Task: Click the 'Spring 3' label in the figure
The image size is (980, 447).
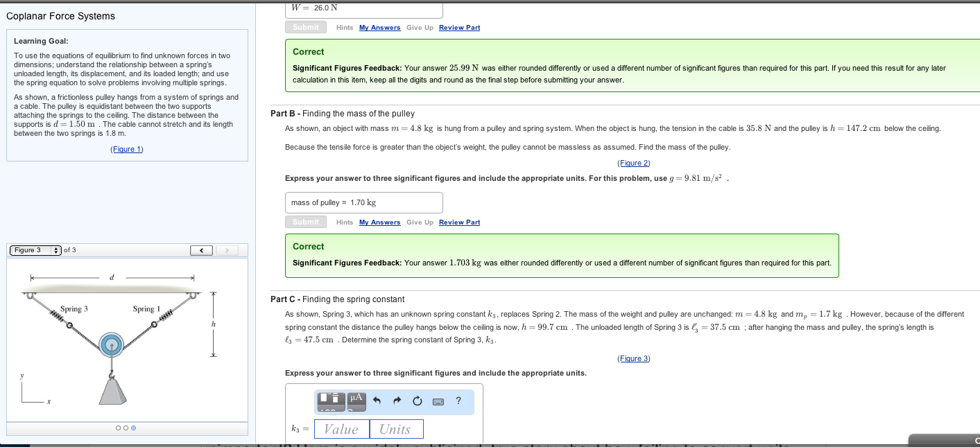Action: tap(74, 308)
